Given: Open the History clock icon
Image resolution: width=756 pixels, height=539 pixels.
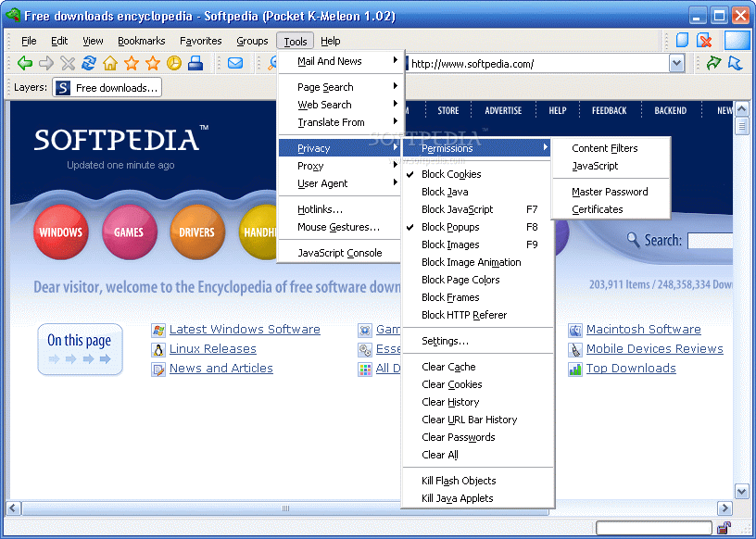Looking at the screenshot, I should click(x=174, y=63).
